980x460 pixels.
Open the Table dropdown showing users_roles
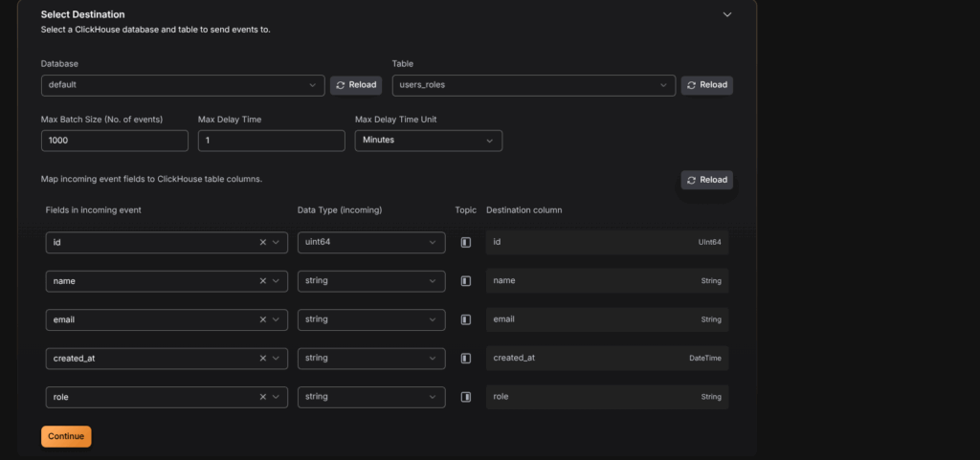click(x=533, y=85)
